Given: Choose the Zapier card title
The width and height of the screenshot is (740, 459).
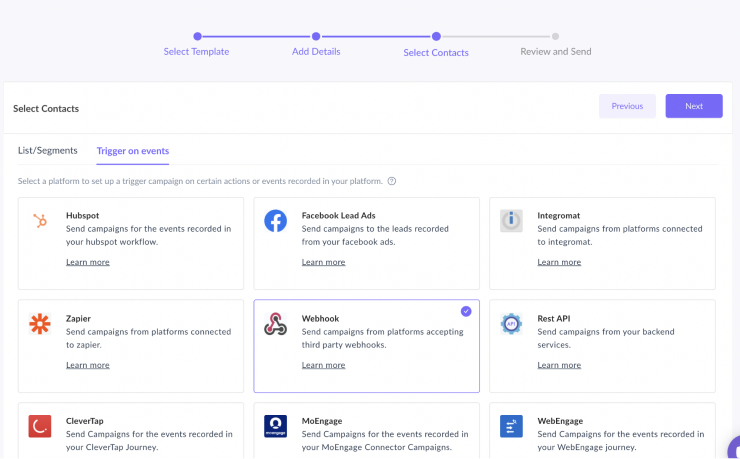Looking at the screenshot, I should point(78,318).
